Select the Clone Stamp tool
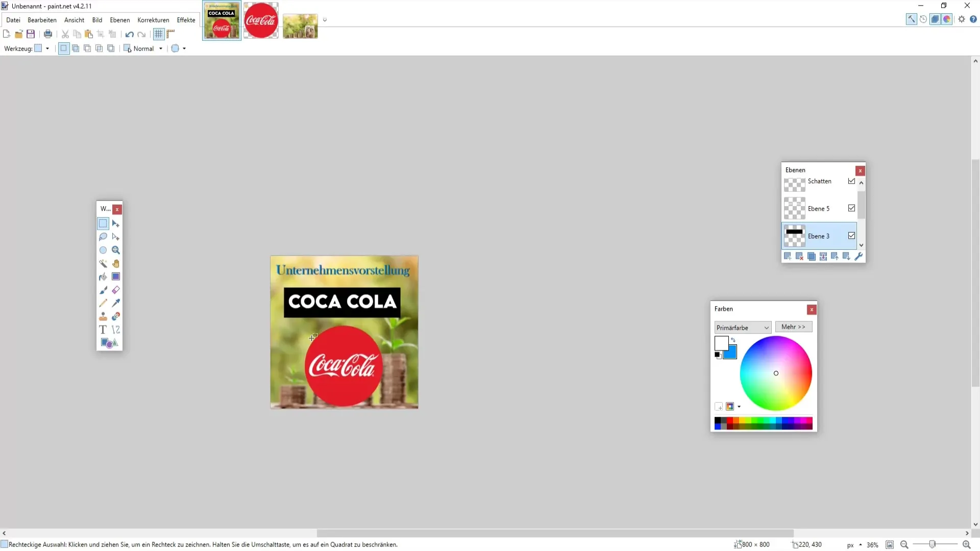The width and height of the screenshot is (980, 551). [x=103, y=316]
